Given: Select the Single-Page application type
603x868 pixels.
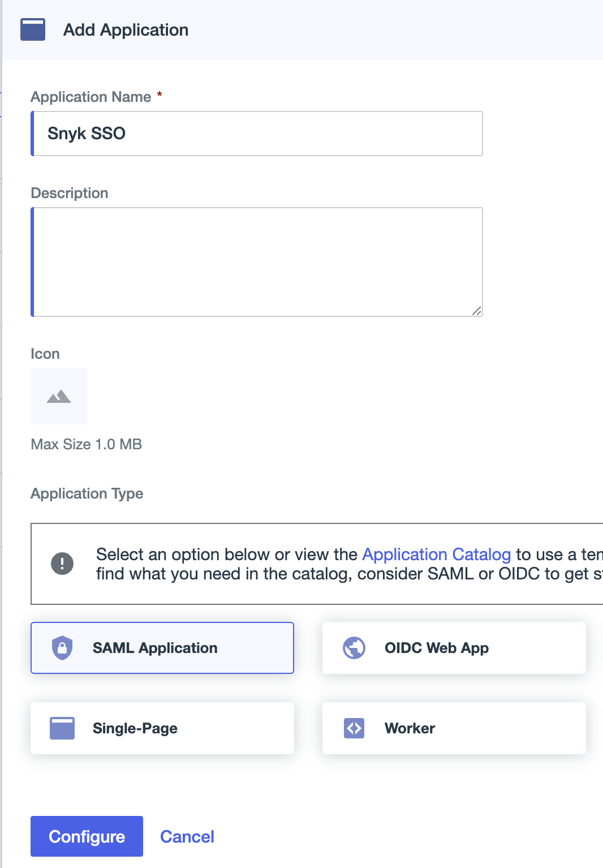Looking at the screenshot, I should click(162, 728).
